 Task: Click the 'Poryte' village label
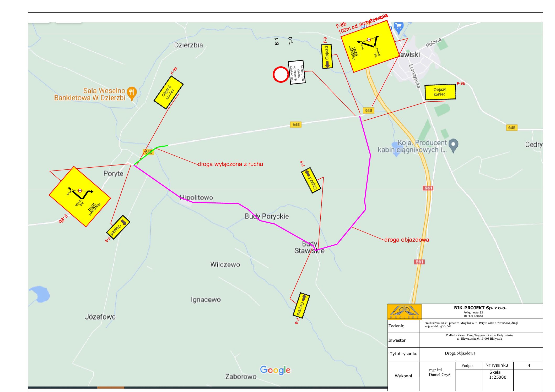113,174
